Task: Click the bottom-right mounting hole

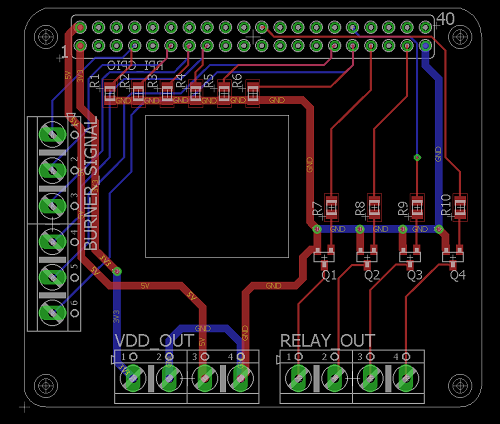Action: [460, 386]
